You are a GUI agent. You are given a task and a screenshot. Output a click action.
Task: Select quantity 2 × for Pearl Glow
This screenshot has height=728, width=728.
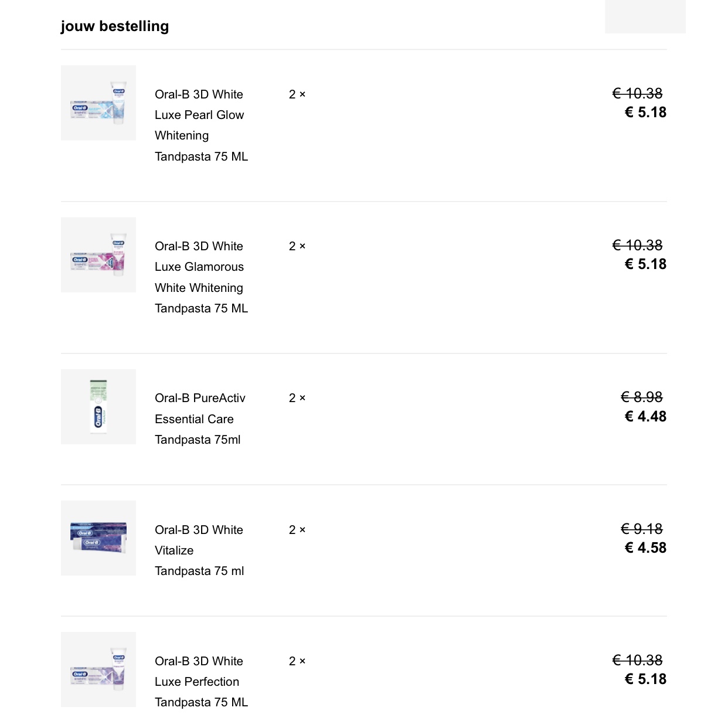pos(297,94)
